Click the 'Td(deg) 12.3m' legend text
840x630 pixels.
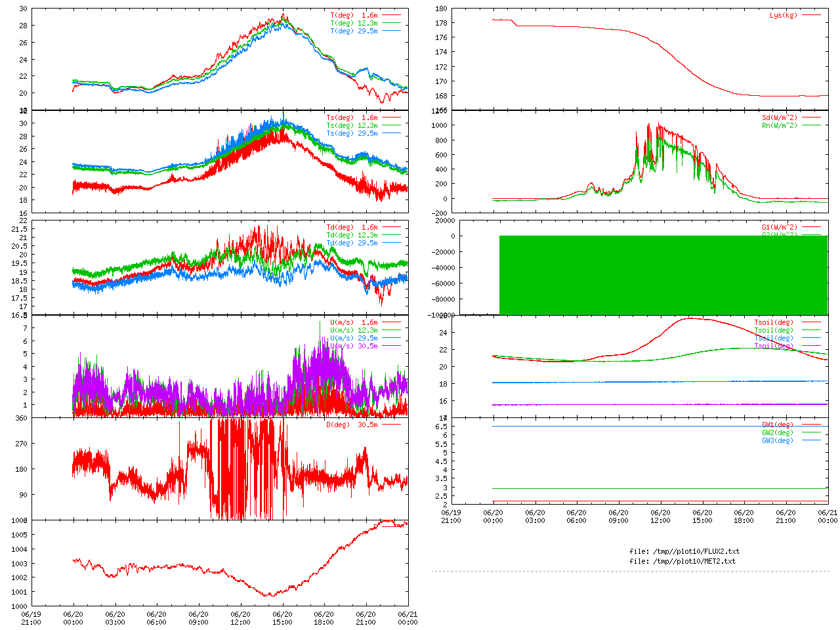pos(352,235)
